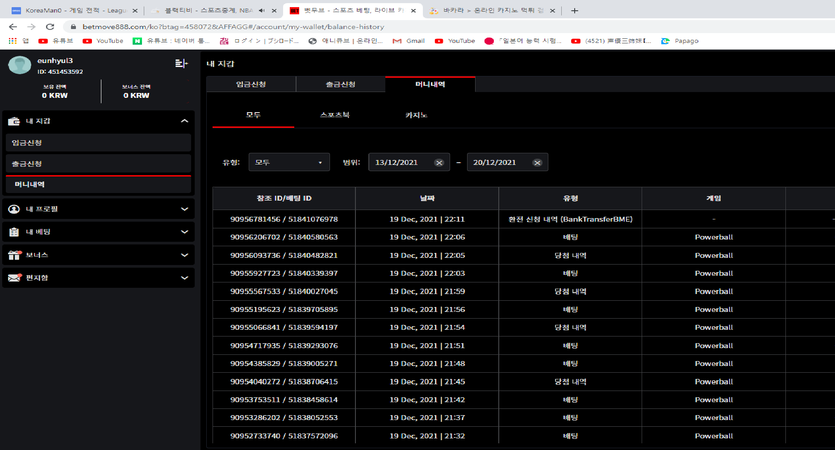The image size is (835, 450).
Task: Open 출금신청 in the sidebar
Action: point(98,163)
